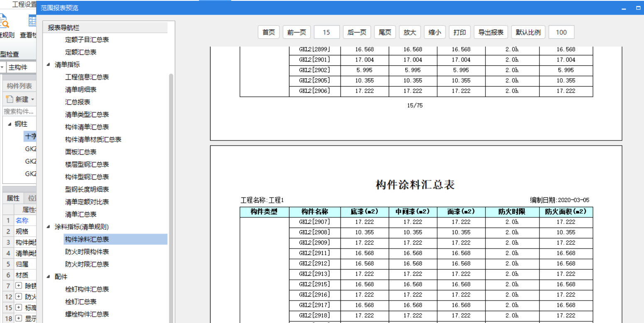The height and width of the screenshot is (323, 644).
Task: Open 构件清单材质汇总表 report
Action: pyautogui.click(x=93, y=140)
